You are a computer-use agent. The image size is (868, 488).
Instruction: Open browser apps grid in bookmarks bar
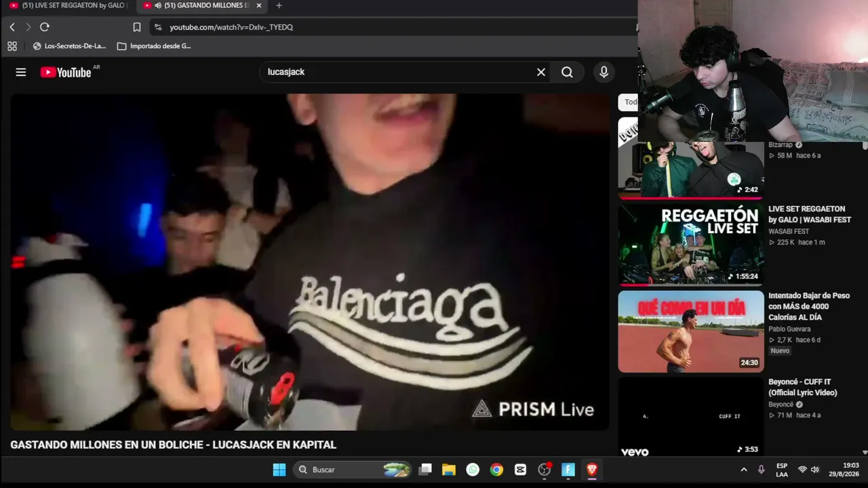12,46
